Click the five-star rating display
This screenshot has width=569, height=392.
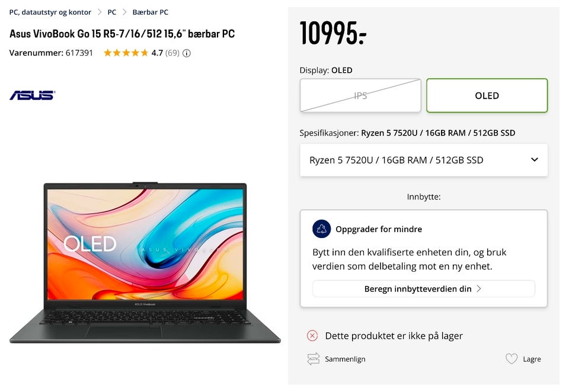[126, 53]
